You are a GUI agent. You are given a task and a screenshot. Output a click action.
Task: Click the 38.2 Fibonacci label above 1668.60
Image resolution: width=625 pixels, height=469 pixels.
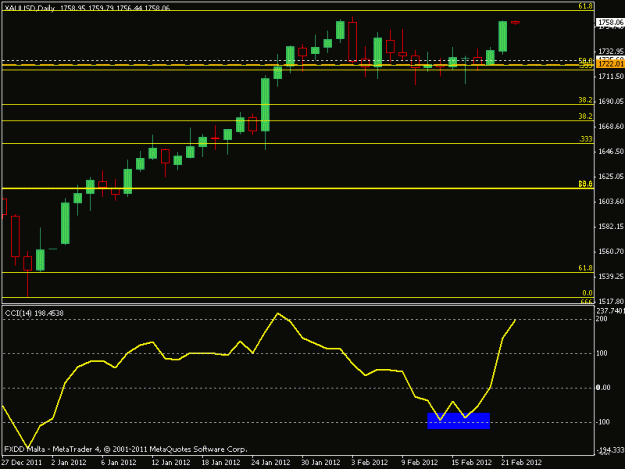(x=586, y=116)
